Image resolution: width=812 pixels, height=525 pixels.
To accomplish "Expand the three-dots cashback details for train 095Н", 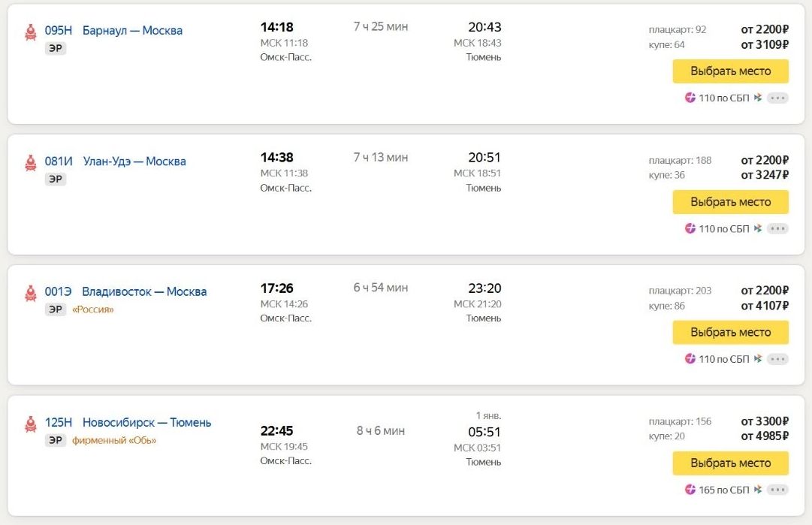I will (x=777, y=98).
